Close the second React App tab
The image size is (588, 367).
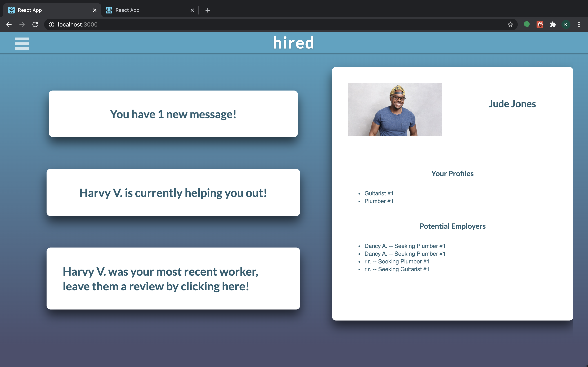click(x=192, y=10)
